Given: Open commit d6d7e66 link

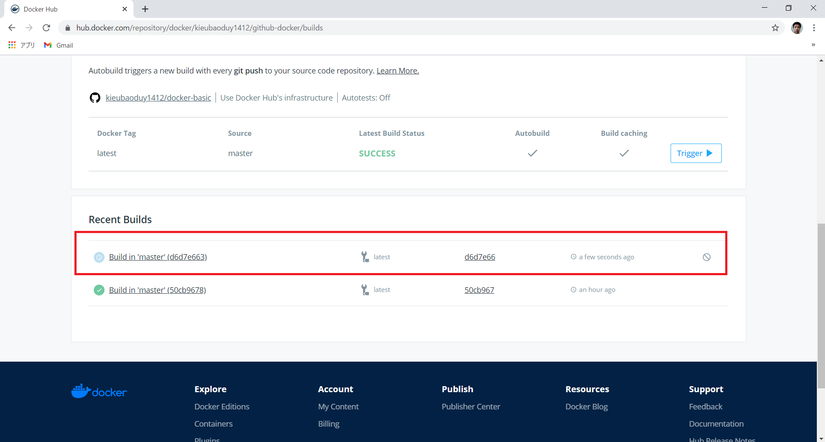Looking at the screenshot, I should tap(479, 257).
